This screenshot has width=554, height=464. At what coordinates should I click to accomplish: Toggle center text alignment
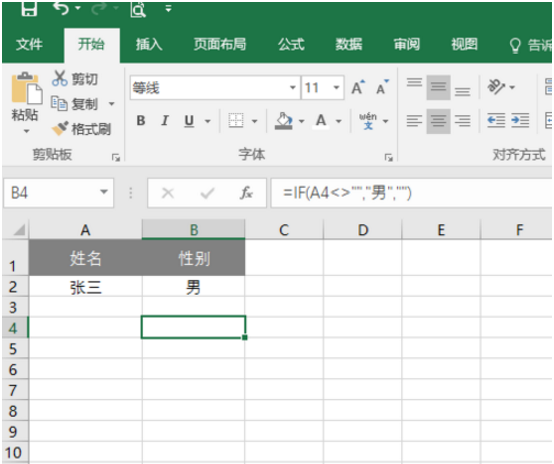coord(438,121)
